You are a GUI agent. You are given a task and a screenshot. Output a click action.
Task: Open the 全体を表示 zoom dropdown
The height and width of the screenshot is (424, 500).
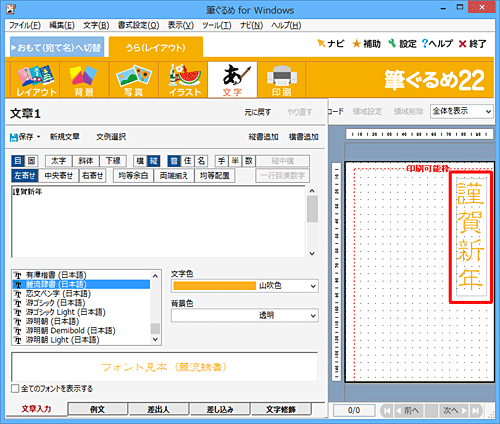click(x=462, y=111)
